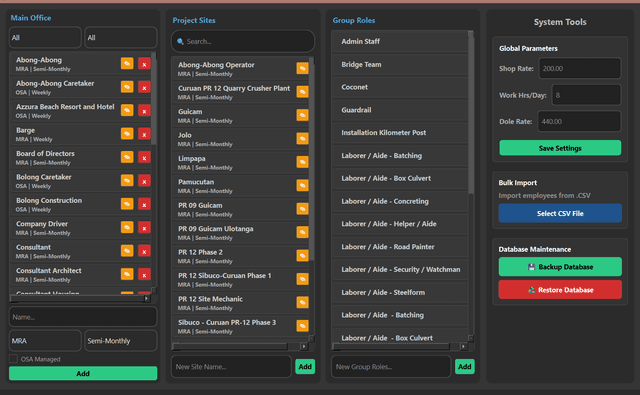Click Select CSV File button

pyautogui.click(x=560, y=213)
